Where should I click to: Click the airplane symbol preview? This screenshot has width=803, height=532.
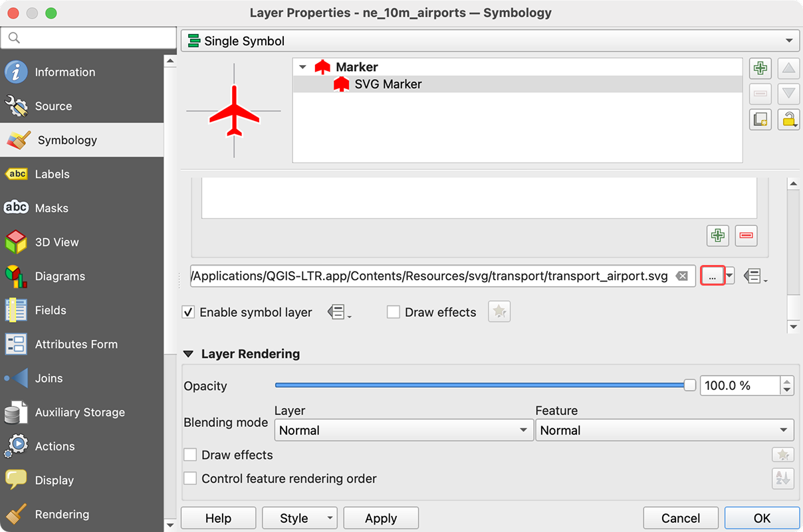(234, 111)
